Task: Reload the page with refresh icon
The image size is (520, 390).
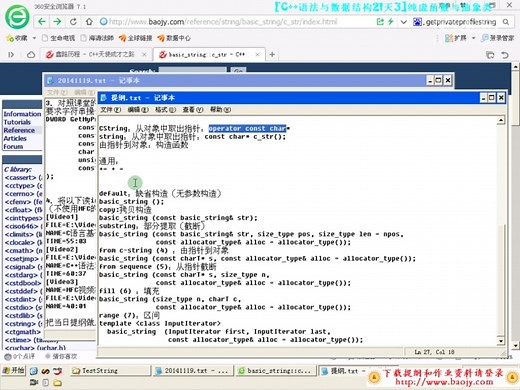Action: 73,22
